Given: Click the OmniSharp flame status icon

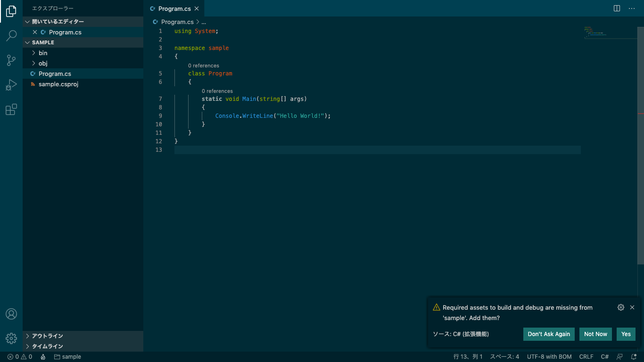Looking at the screenshot, I should pos(43,357).
